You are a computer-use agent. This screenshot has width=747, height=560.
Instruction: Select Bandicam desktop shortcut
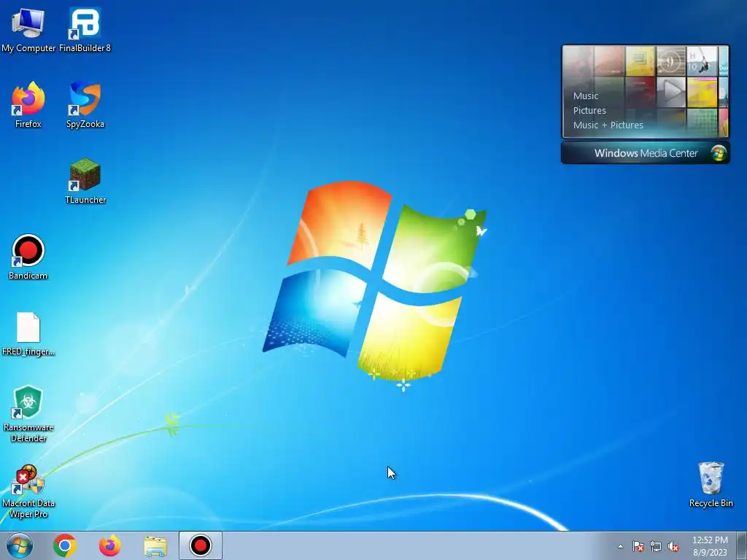(x=28, y=257)
